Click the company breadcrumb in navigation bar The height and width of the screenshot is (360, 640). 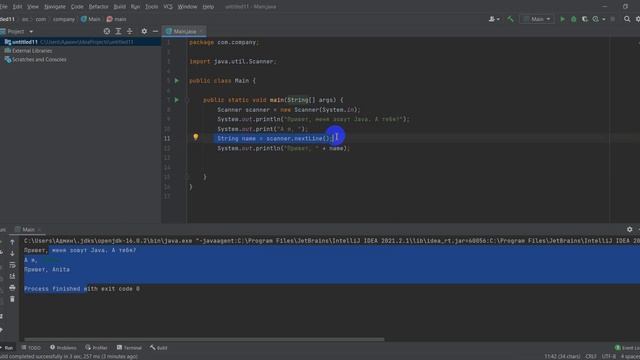coord(64,19)
